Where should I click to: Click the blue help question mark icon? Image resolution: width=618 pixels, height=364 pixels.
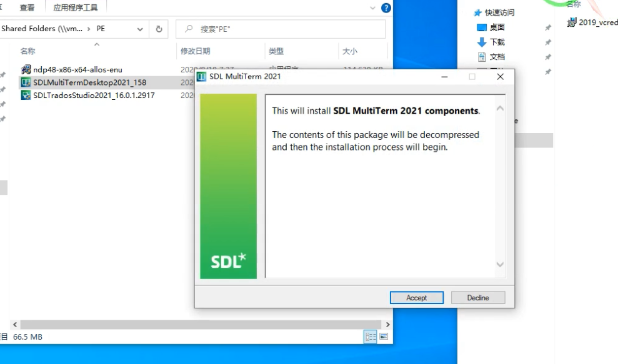pos(386,9)
